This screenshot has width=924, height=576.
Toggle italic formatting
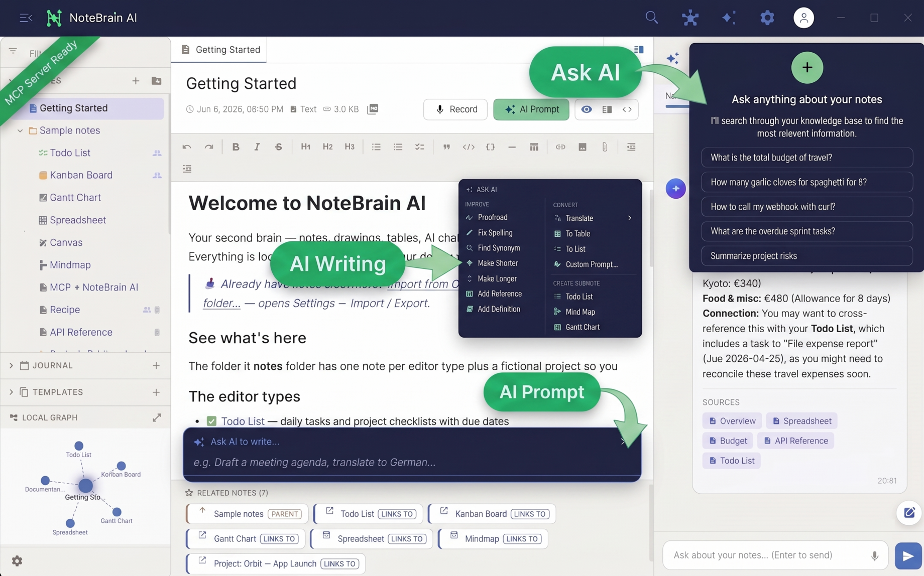(x=257, y=147)
